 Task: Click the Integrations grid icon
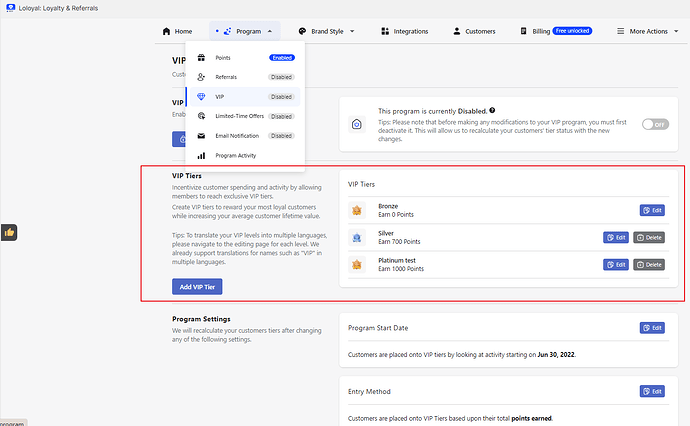[x=385, y=31]
